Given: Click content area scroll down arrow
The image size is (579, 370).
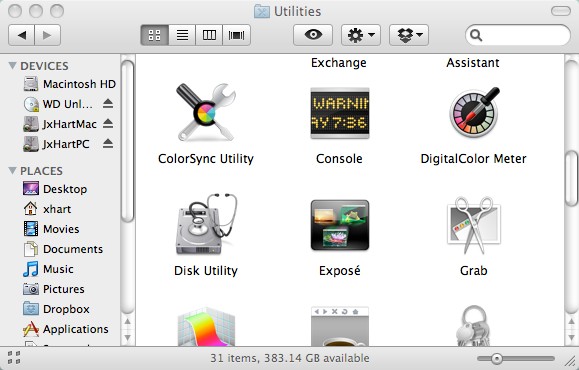Looking at the screenshot, I should coord(571,338).
